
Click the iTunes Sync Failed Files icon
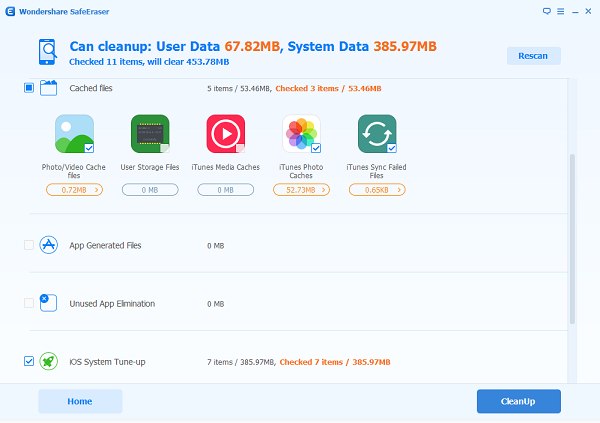coord(377,134)
